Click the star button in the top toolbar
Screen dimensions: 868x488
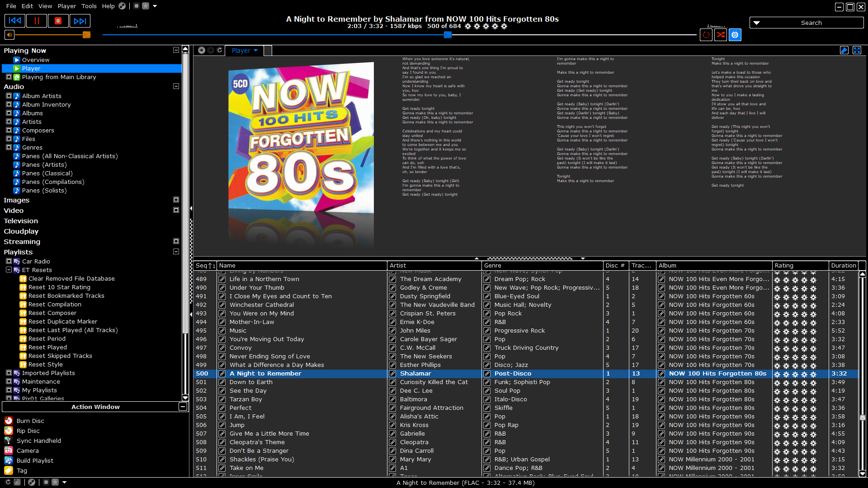click(146, 6)
